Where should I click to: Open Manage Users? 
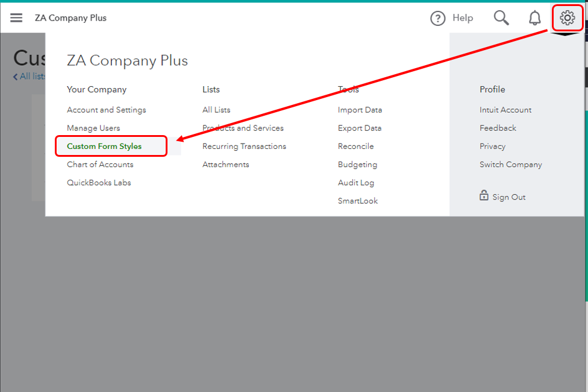pos(93,128)
